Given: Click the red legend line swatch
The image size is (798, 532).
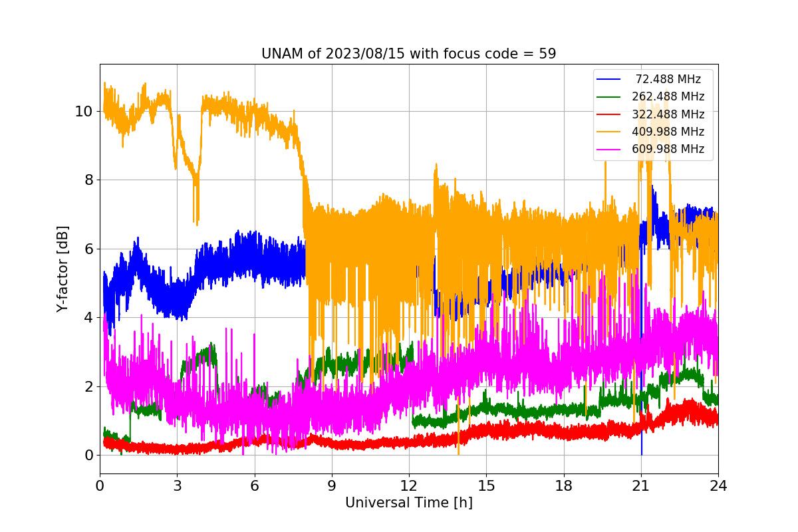Looking at the screenshot, I should (x=608, y=114).
